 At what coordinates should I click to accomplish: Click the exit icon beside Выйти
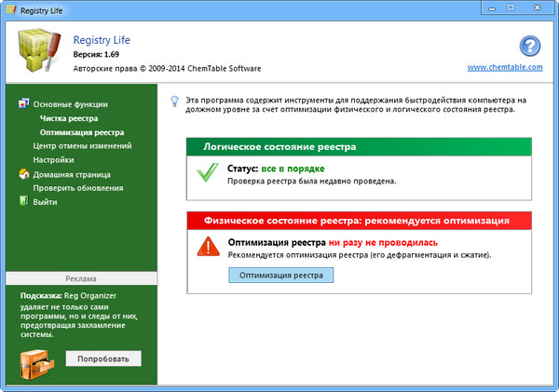coord(24,202)
